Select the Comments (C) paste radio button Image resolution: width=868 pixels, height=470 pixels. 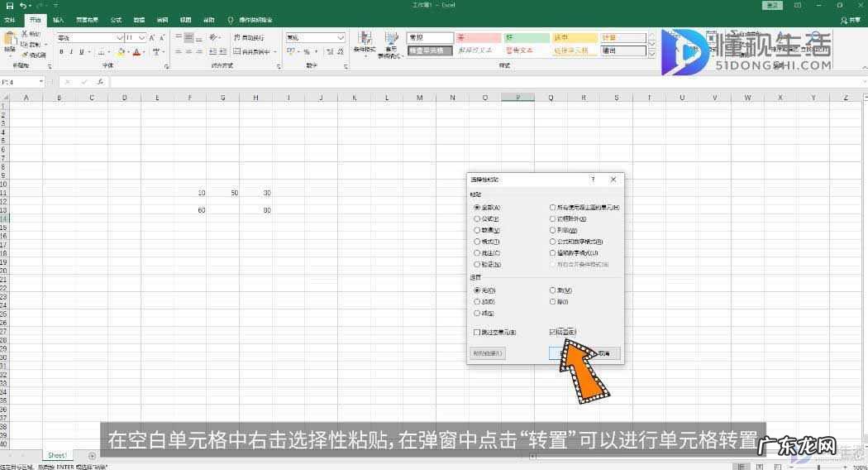[477, 252]
